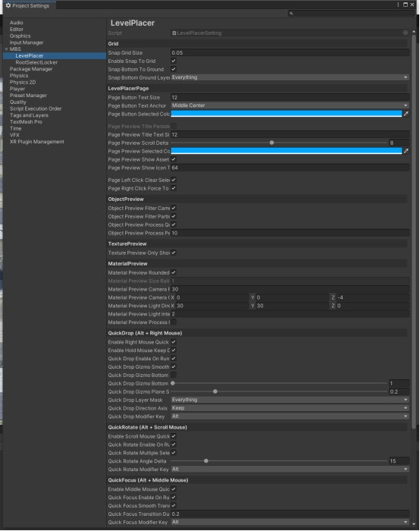The height and width of the screenshot is (531, 420).
Task: Click the Snap Grid Size value field
Action: [x=290, y=53]
